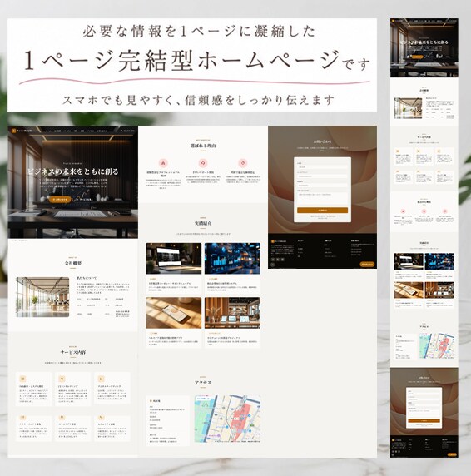The width and height of the screenshot is (471, 476).
Task: Click the セキュリティ診断 service card icon
Action: pyautogui.click(x=102, y=418)
